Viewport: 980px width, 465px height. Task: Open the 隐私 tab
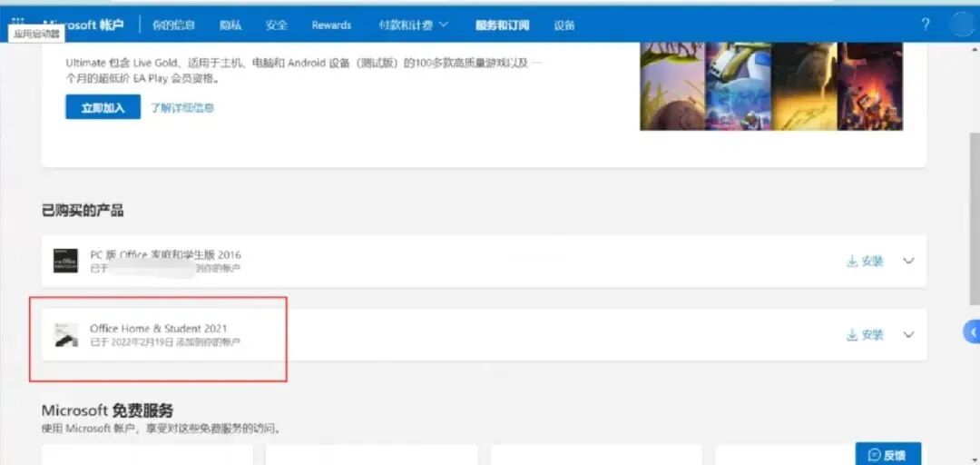[x=230, y=25]
